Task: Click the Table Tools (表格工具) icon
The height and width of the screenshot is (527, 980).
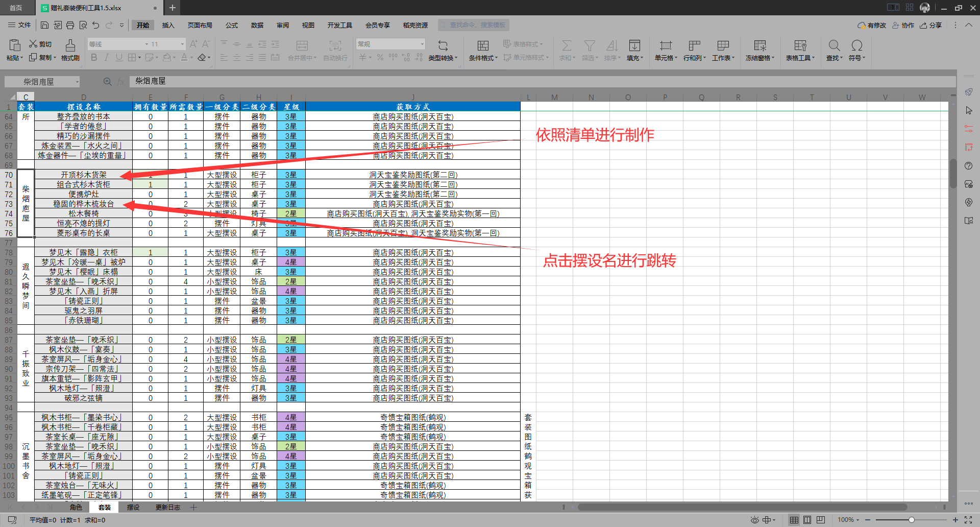Action: 800,45
